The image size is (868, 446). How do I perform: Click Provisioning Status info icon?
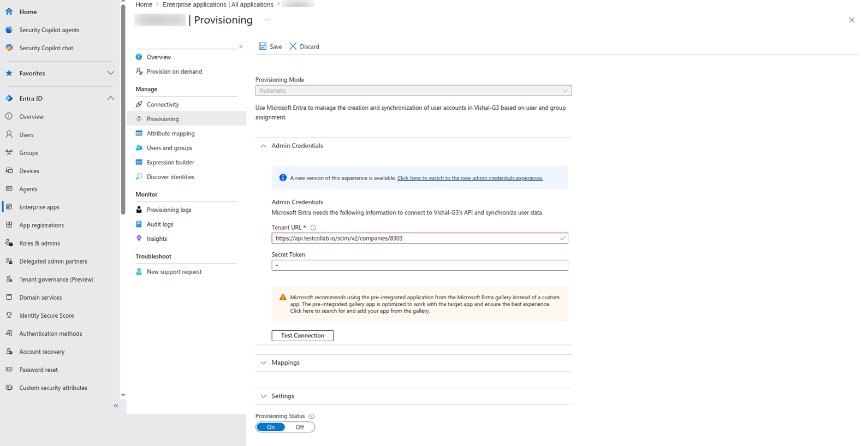pyautogui.click(x=312, y=416)
